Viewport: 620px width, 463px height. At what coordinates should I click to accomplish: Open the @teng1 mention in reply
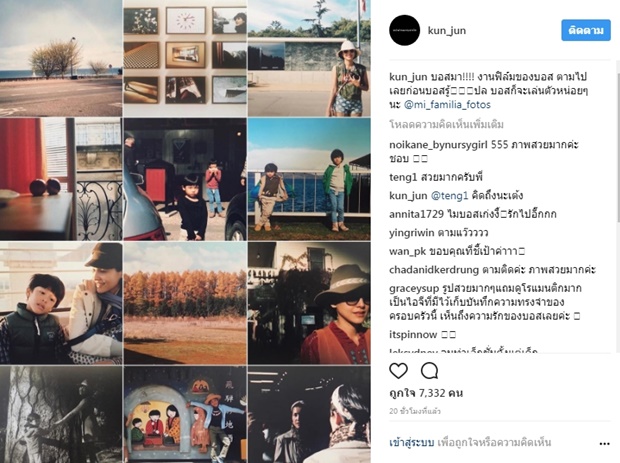[450, 196]
